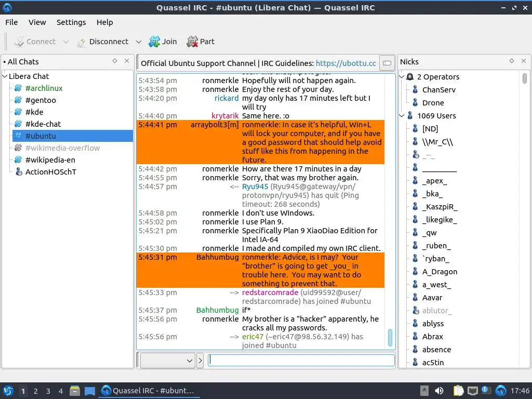Click the #ubuntu channel icon

pyautogui.click(x=18, y=136)
